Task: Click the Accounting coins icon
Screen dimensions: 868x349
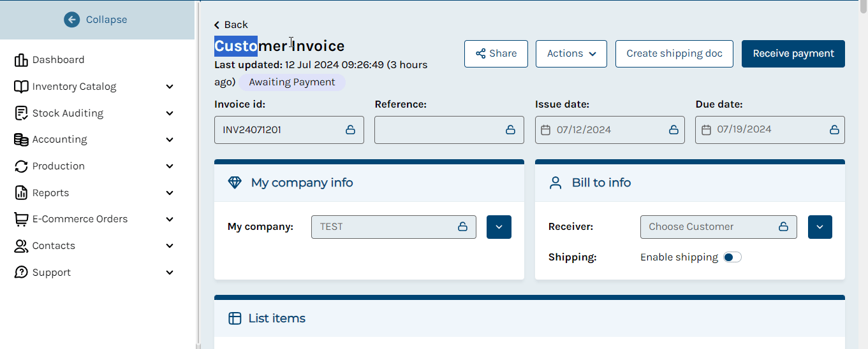Action: [21, 139]
